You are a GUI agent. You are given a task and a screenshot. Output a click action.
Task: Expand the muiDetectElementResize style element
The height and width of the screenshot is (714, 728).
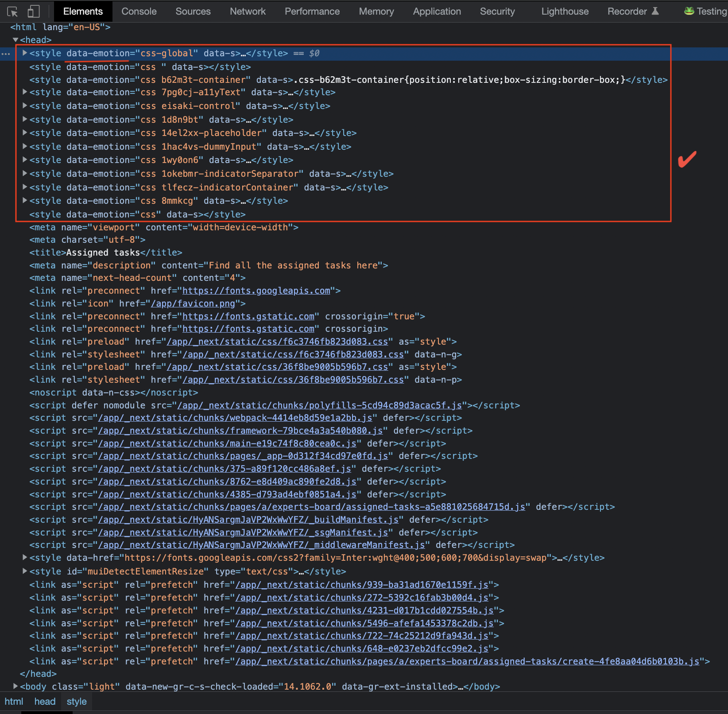pos(24,571)
